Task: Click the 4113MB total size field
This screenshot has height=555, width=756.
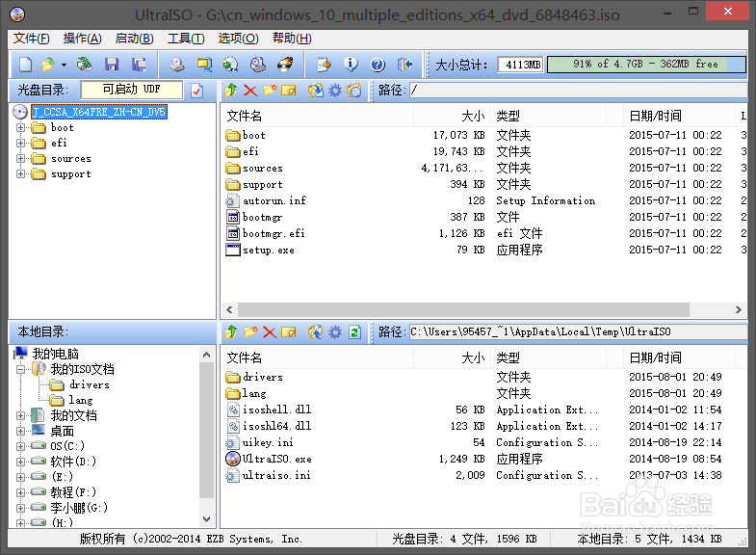Action: (x=521, y=65)
